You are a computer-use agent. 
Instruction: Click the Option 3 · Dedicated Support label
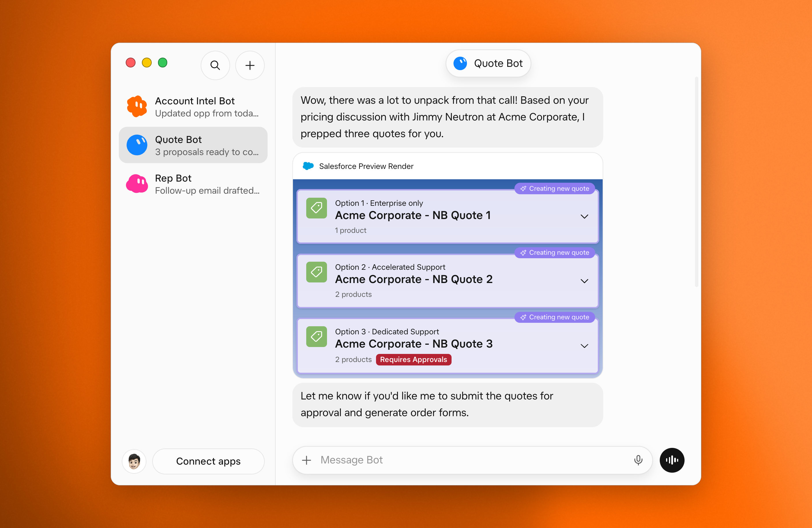click(x=387, y=331)
